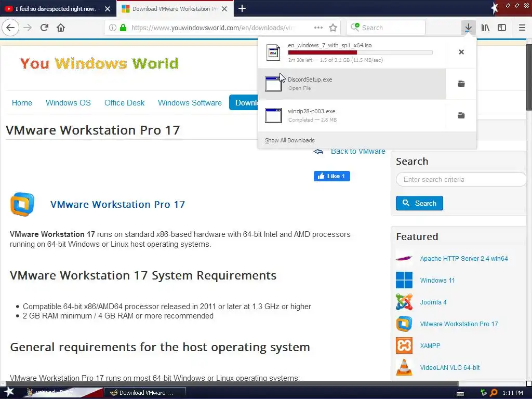Viewport: 532px width, 399px height.
Task: Cancel the en_windows_7 ISO download
Action: [461, 52]
